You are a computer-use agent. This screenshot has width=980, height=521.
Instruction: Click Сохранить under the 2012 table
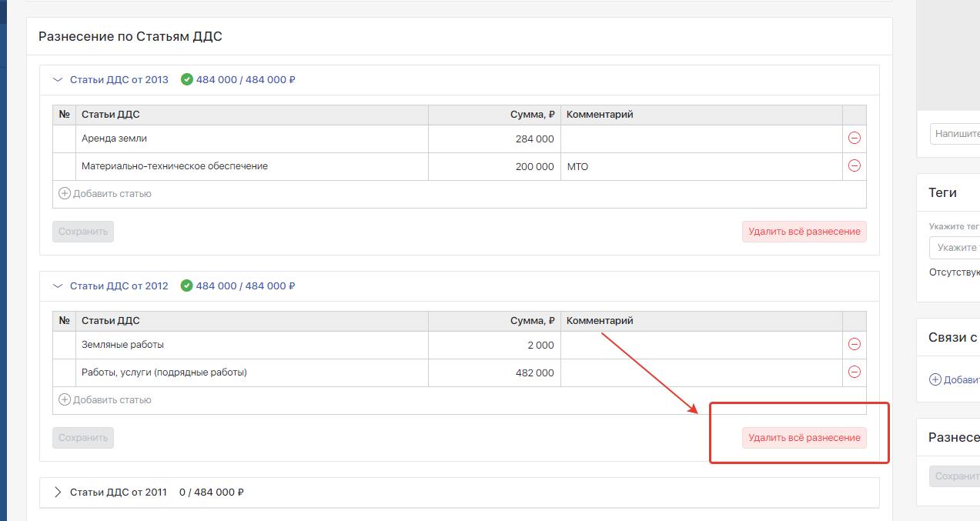(83, 438)
